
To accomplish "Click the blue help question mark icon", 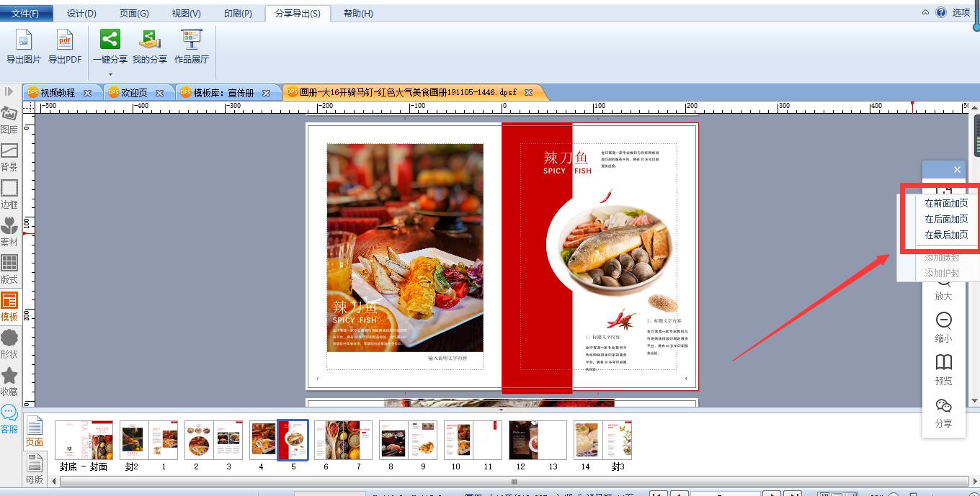I will tap(941, 12).
